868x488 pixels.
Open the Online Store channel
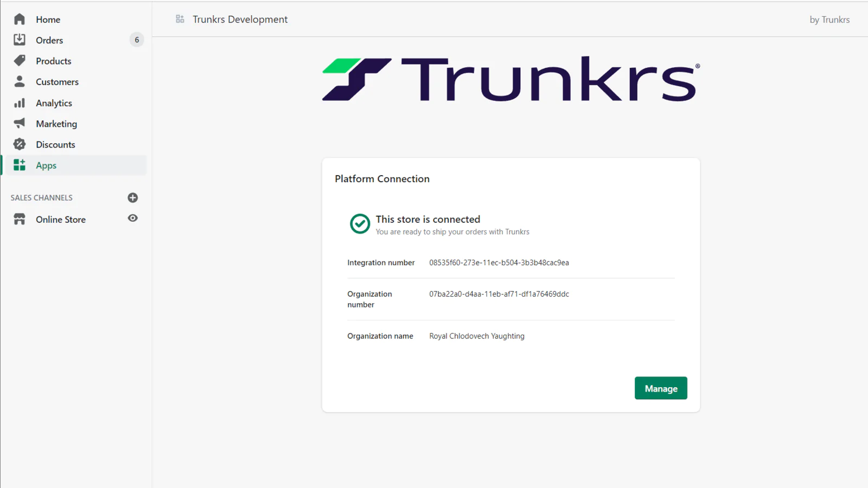pos(61,219)
